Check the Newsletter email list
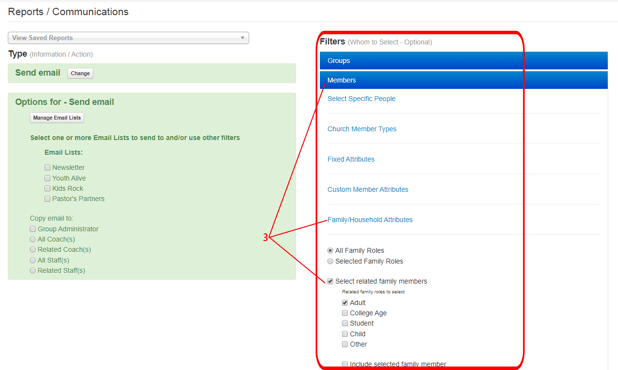The image size is (618, 370). tap(47, 167)
